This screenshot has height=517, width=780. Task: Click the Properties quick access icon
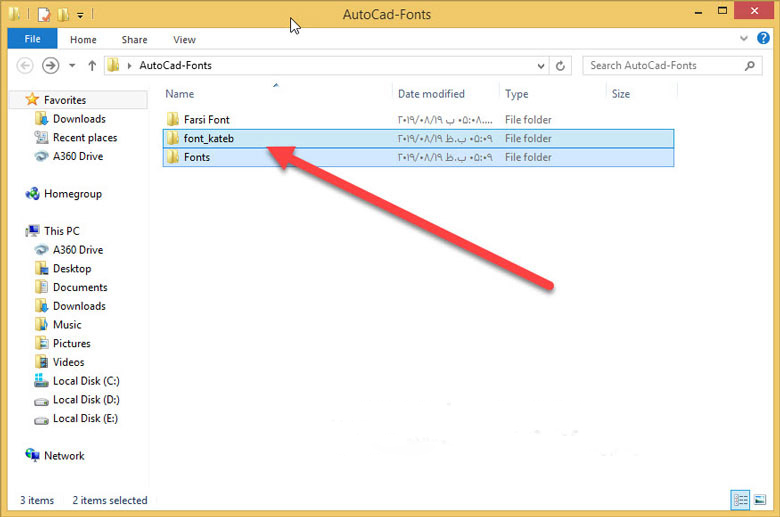pos(44,15)
